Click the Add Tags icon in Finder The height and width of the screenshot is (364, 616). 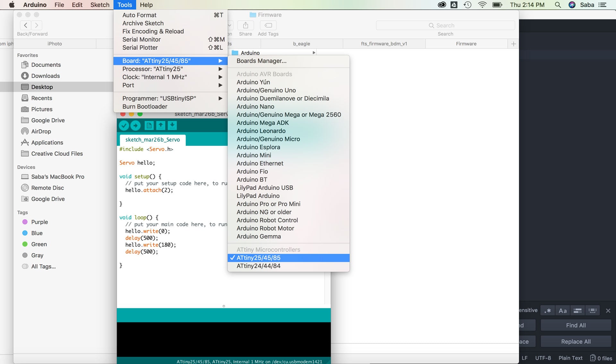point(268,25)
